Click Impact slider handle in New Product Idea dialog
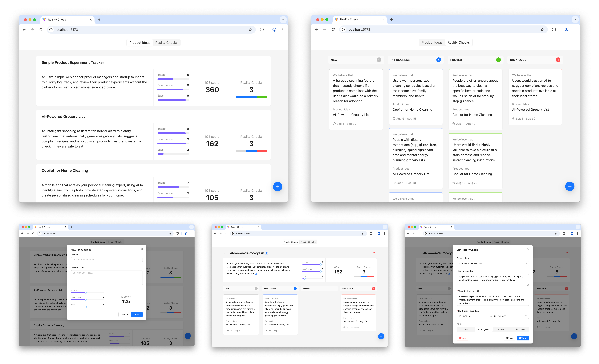Screen dimensions: 599x364 (x=86, y=293)
